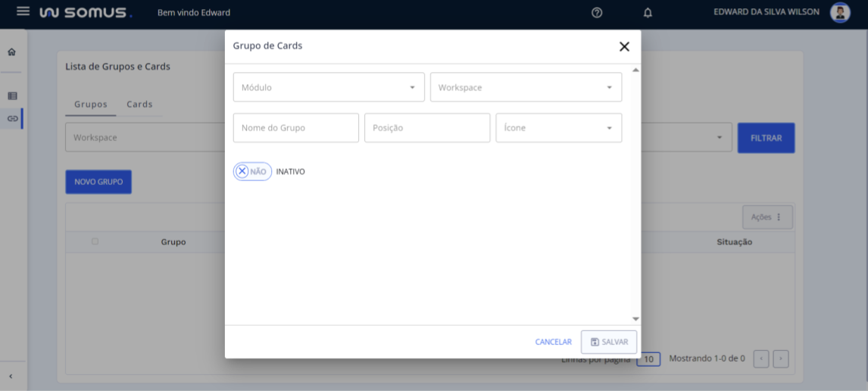Select the link icon in sidebar

12,118
